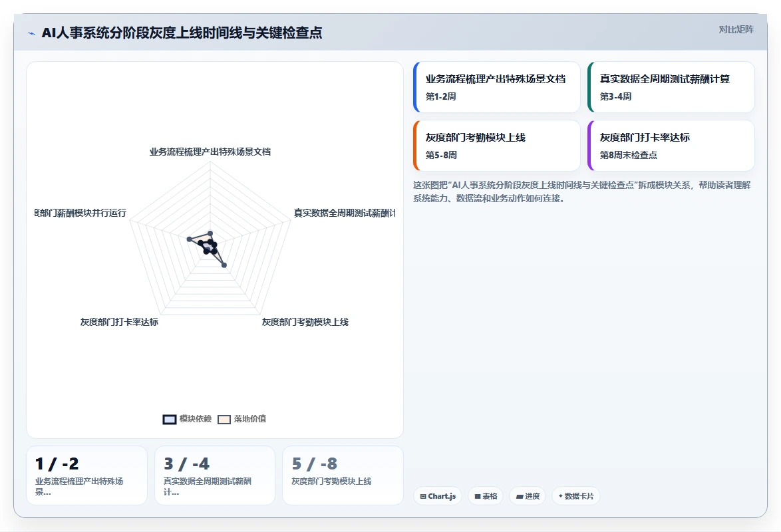Select the 3 / -4 stat card
Viewport: 781px width, 532px height.
pyautogui.click(x=215, y=475)
